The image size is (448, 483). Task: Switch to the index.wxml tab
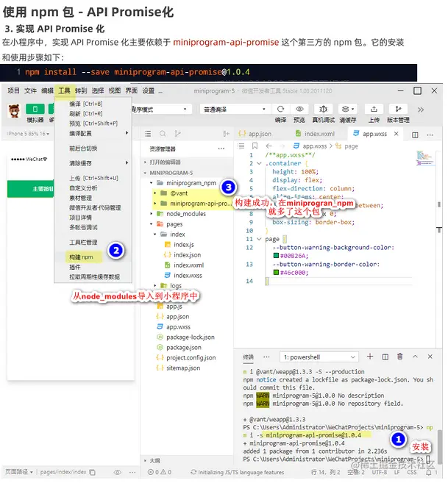[x=315, y=134]
